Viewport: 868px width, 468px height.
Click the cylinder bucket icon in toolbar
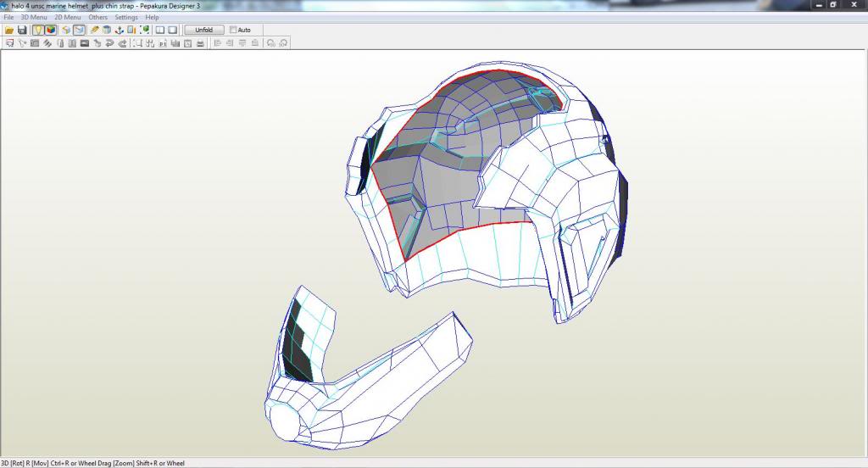click(x=107, y=30)
